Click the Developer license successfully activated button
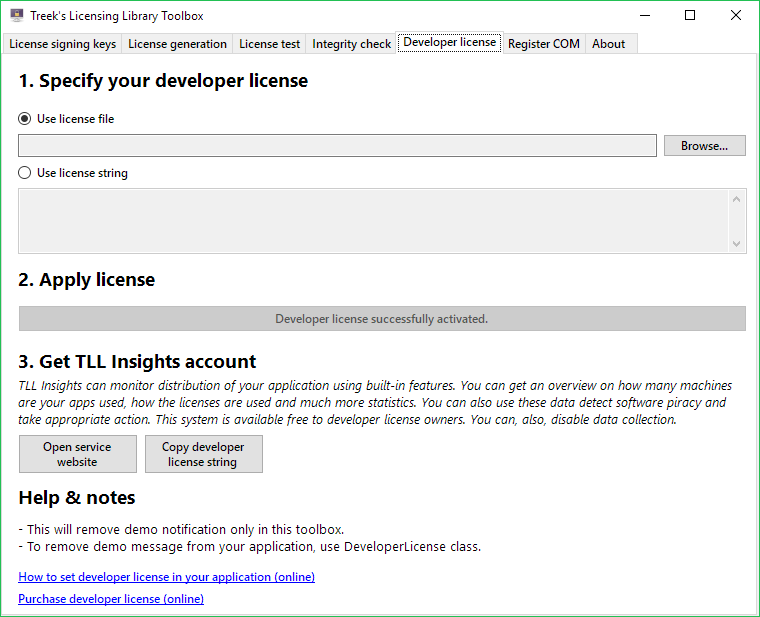This screenshot has height=617, width=760. pos(382,318)
